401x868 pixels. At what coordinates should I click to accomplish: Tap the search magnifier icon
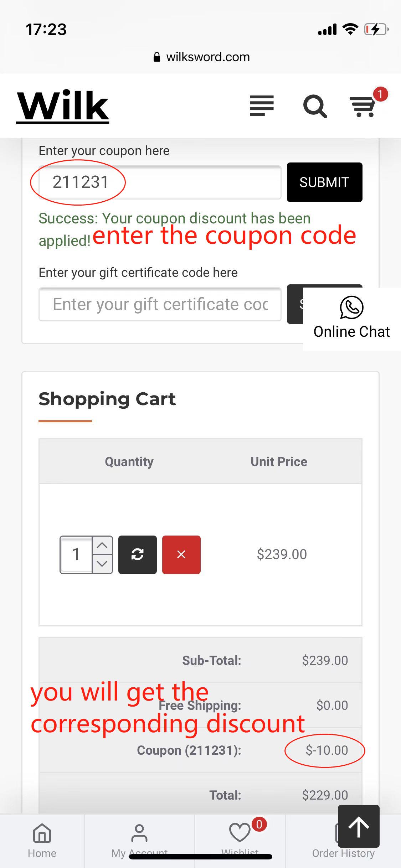point(315,106)
